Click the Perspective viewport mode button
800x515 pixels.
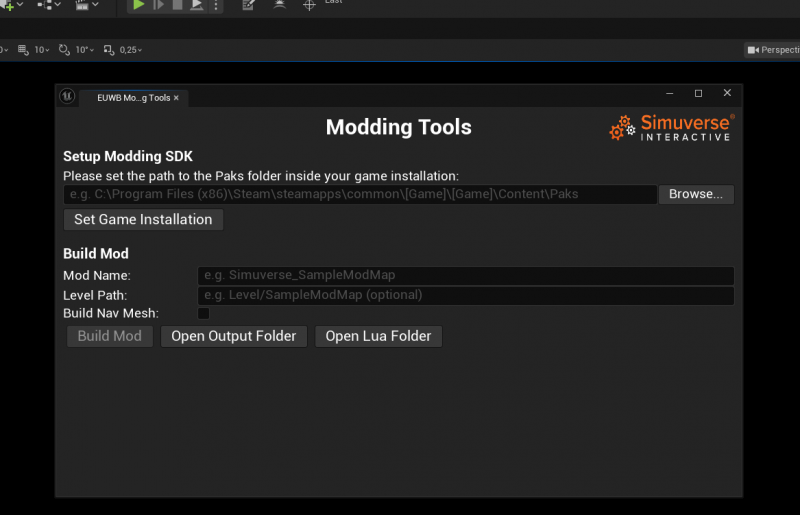pyautogui.click(x=772, y=50)
